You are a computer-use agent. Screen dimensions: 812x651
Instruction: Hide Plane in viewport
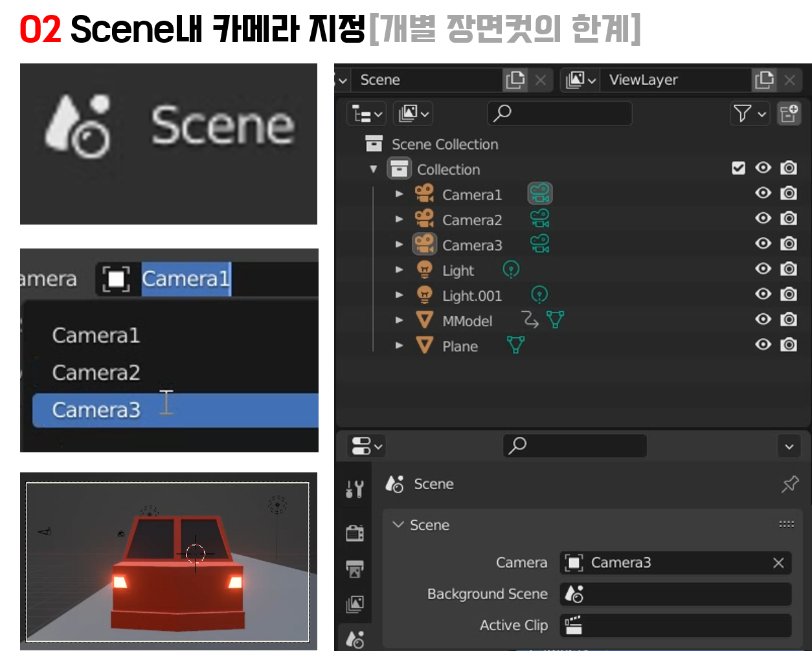763,344
